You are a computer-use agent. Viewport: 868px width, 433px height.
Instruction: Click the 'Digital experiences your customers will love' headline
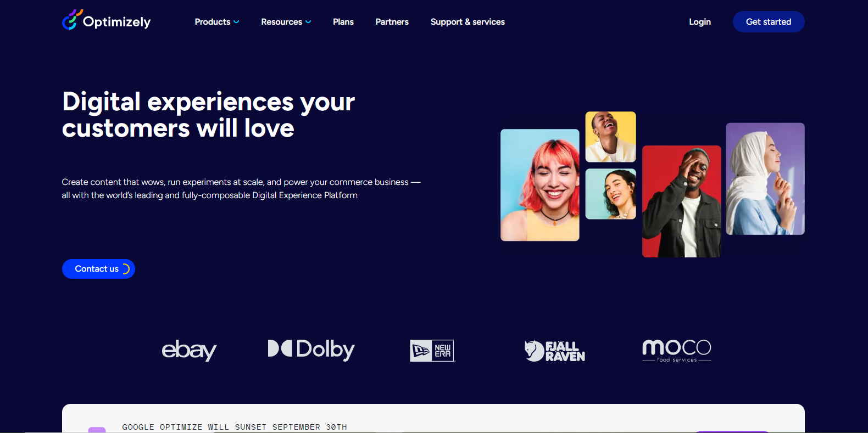click(x=208, y=115)
